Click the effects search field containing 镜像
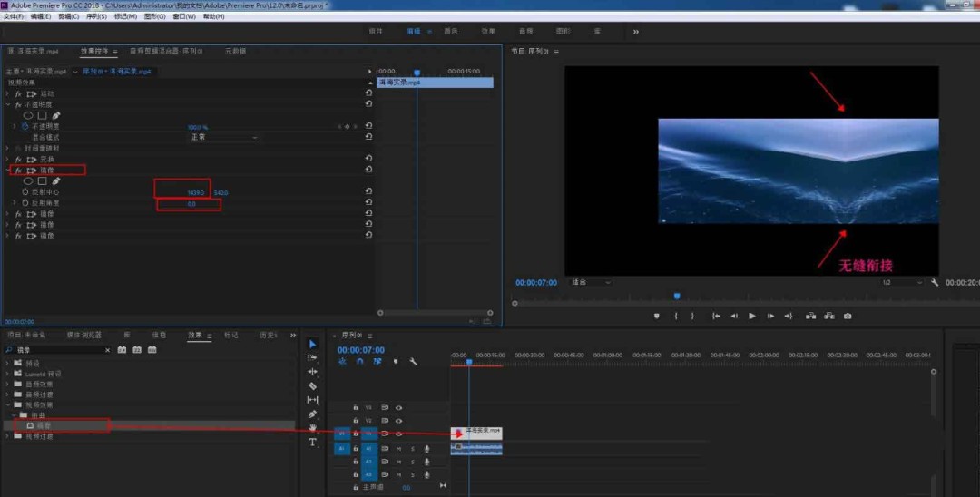 click(x=58, y=350)
